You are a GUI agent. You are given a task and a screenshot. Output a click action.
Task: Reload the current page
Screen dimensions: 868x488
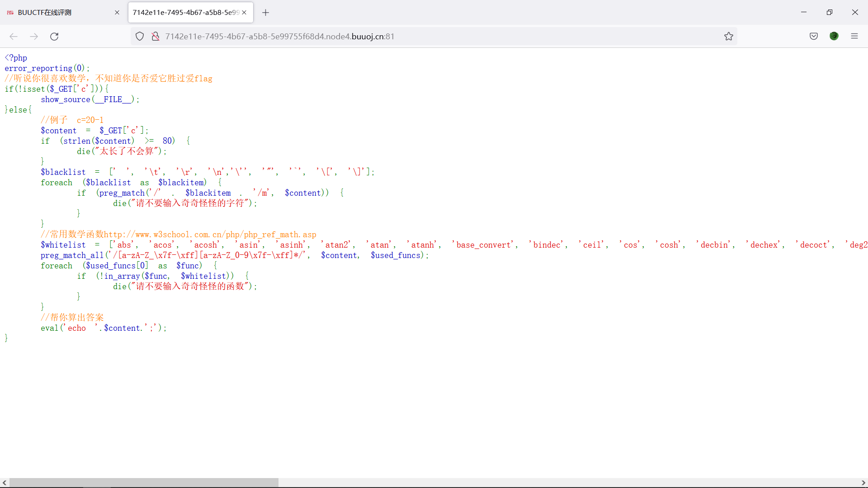[x=54, y=37]
